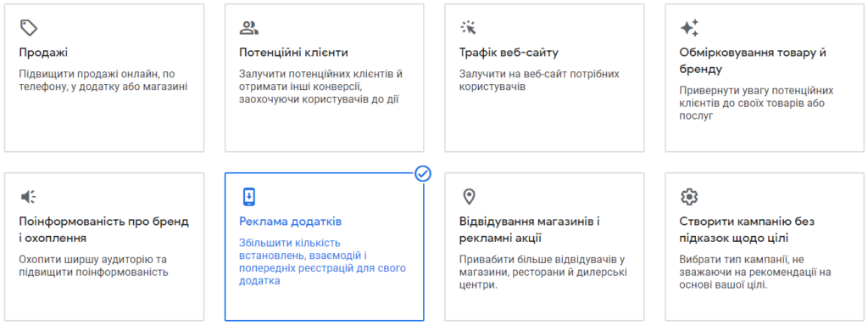
Task: Click the phone download icon for Реклама додатків
Action: 249,196
